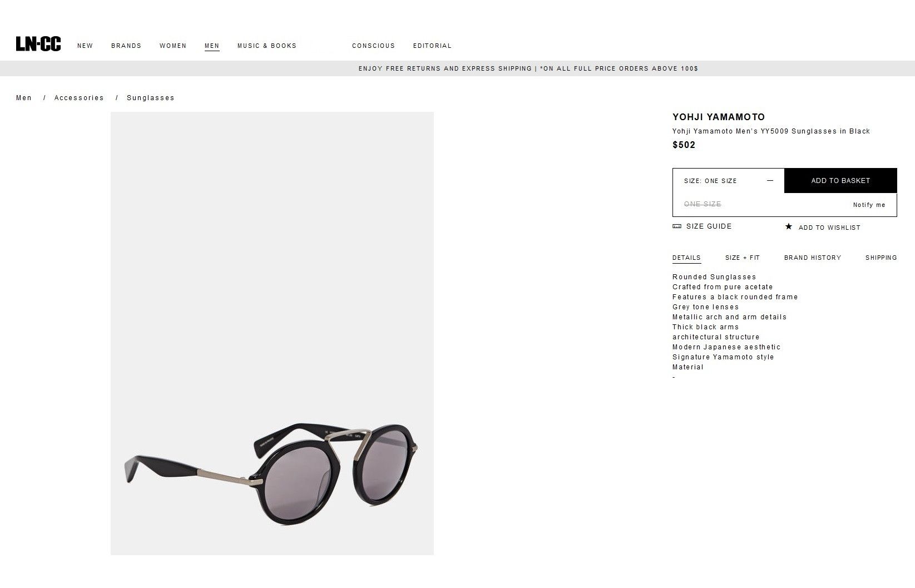Open the EDITORIAL menu
The width and height of the screenshot is (915, 588).
pos(432,46)
